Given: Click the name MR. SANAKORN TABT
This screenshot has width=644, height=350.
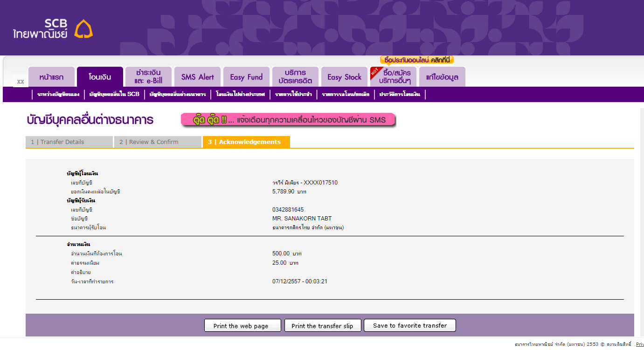Looking at the screenshot, I should pos(302,219).
